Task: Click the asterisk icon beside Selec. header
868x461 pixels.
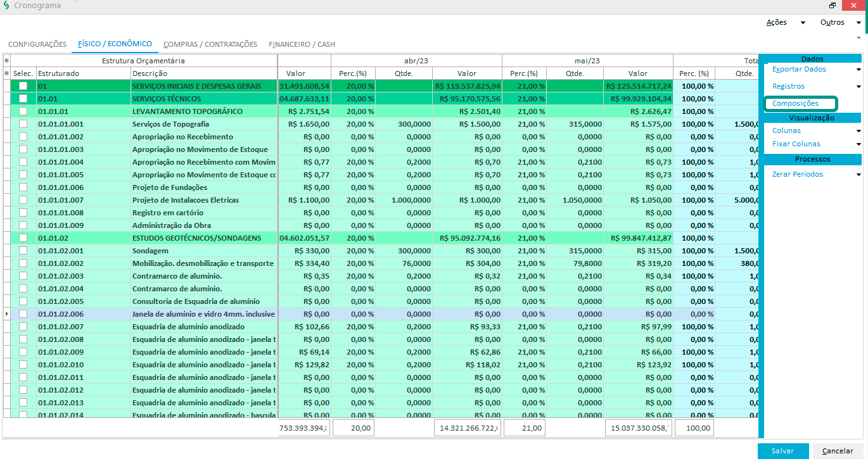Action: [6, 73]
